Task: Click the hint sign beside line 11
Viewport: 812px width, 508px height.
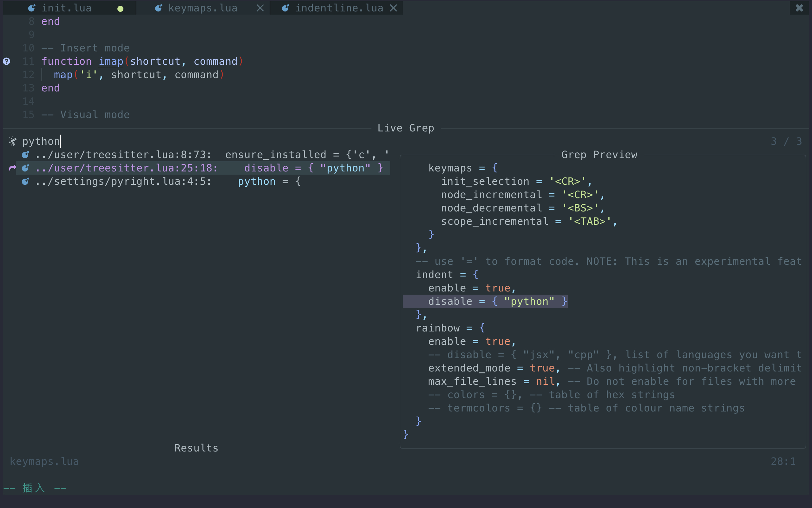Action: 6,61
